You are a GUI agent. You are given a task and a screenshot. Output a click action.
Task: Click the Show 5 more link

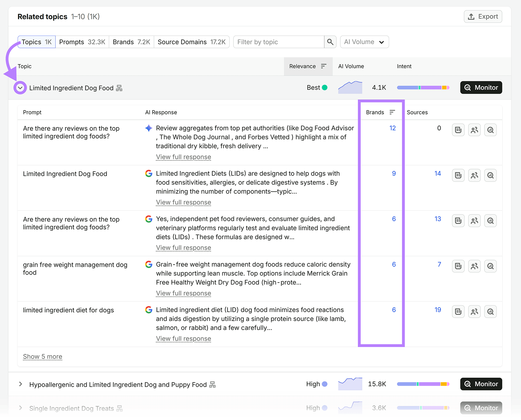point(43,356)
